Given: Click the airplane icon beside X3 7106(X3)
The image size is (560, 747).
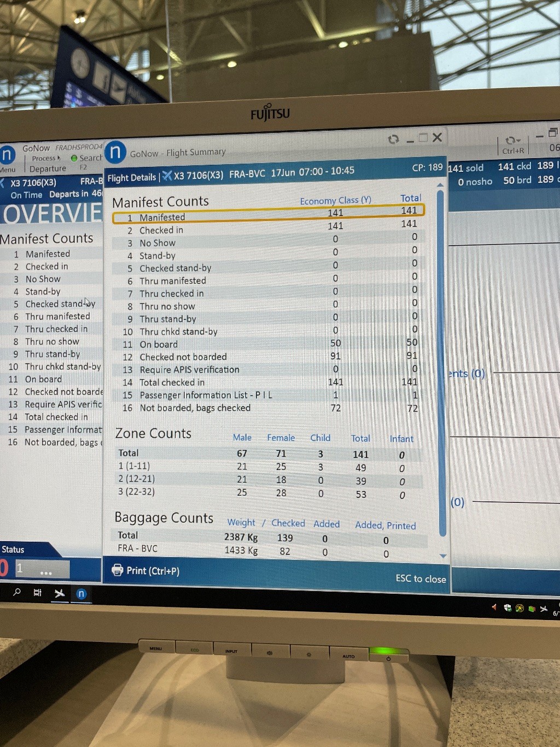Looking at the screenshot, I should point(167,176).
